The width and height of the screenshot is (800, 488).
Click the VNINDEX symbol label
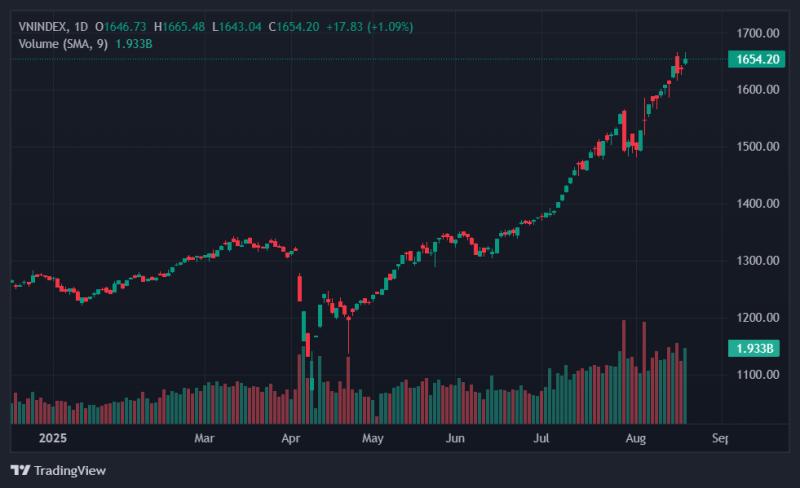[44, 27]
